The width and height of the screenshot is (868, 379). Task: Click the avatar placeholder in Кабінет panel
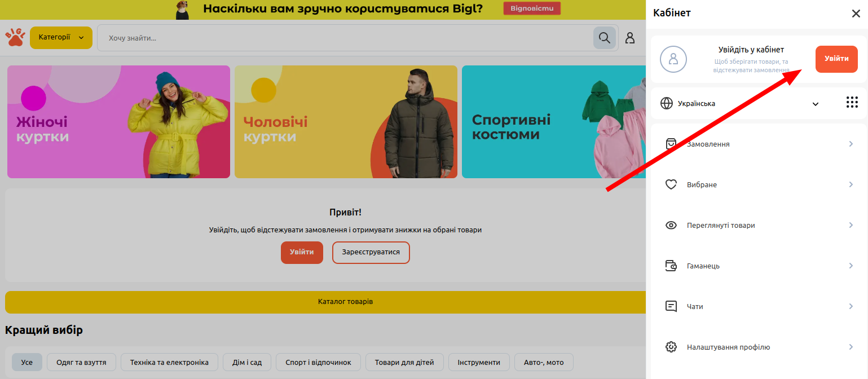pos(673,59)
